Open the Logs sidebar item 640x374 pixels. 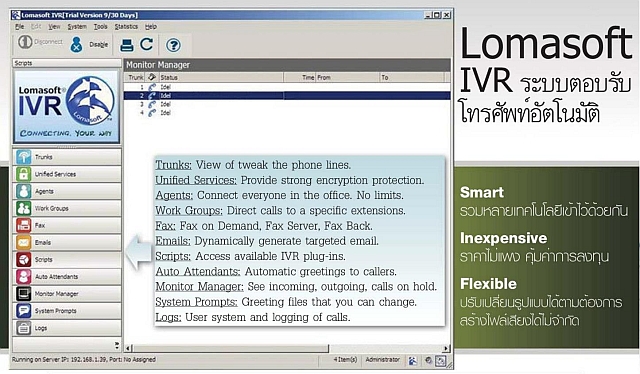pos(67,328)
